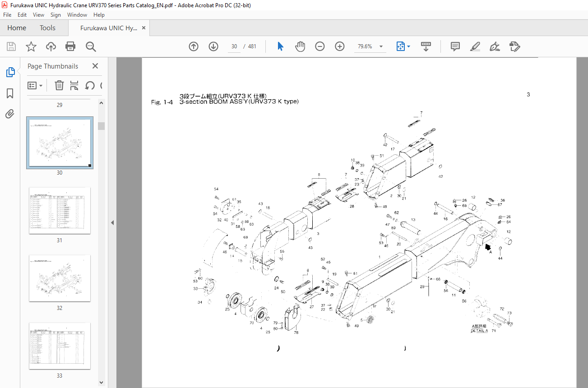Select page 33 thumbnail
This screenshot has height=388, width=588.
click(x=60, y=346)
